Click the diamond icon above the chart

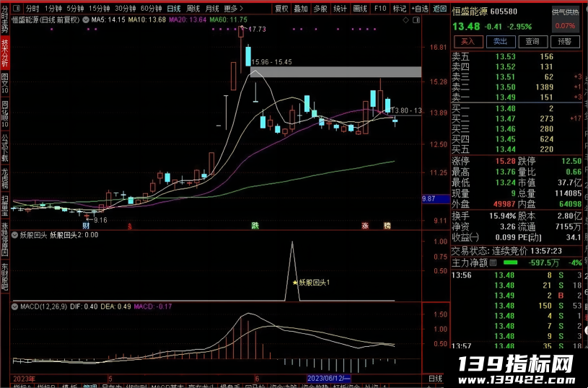click(x=405, y=20)
